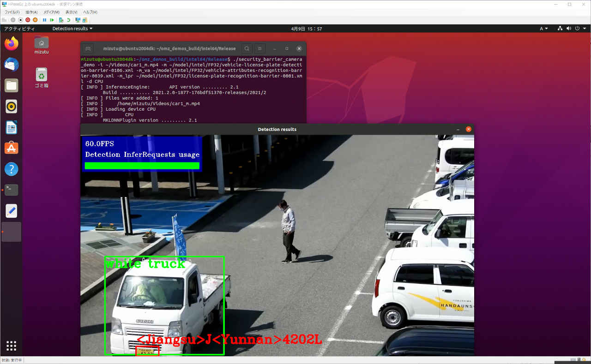The height and width of the screenshot is (364, 591).
Task: Click the black square Turn Off toolbar icon
Action: click(20, 20)
